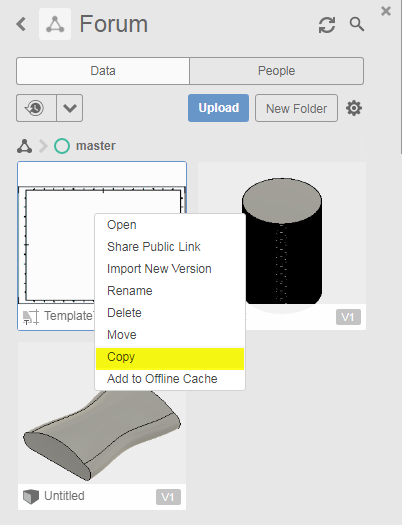Click the Forum project hub icon
Viewport: 402px width, 525px height.
tap(55, 24)
